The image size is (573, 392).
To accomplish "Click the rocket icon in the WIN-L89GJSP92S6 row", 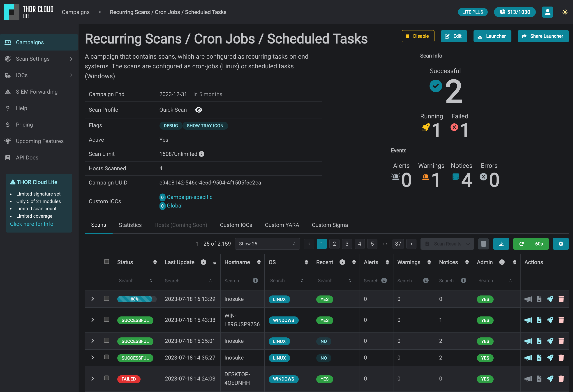I will 550,320.
